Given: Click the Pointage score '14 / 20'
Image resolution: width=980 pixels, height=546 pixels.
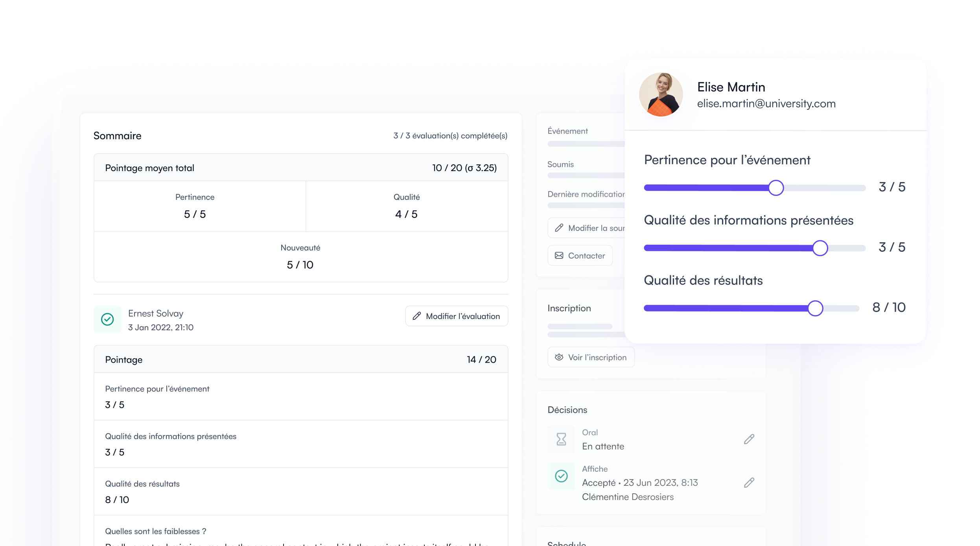Looking at the screenshot, I should pyautogui.click(x=481, y=360).
